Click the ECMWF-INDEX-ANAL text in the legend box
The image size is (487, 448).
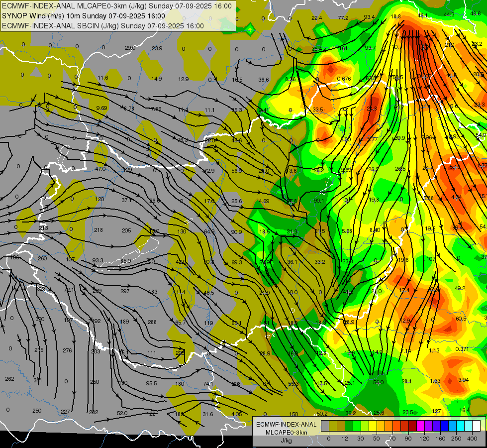click(287, 425)
